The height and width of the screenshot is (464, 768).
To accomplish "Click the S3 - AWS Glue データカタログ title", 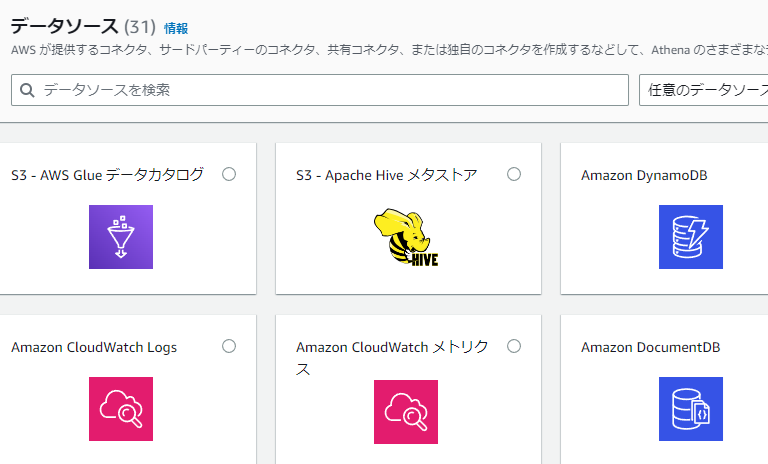I will click(107, 175).
